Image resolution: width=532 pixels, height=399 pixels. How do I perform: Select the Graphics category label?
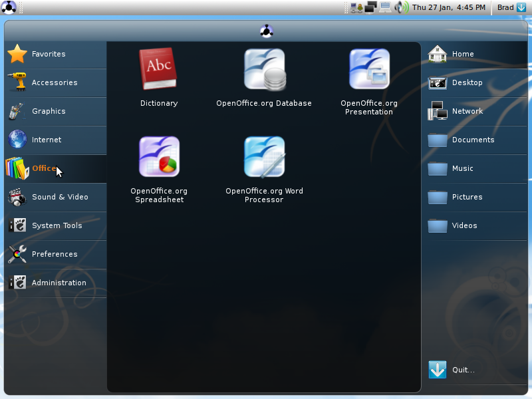pos(49,111)
